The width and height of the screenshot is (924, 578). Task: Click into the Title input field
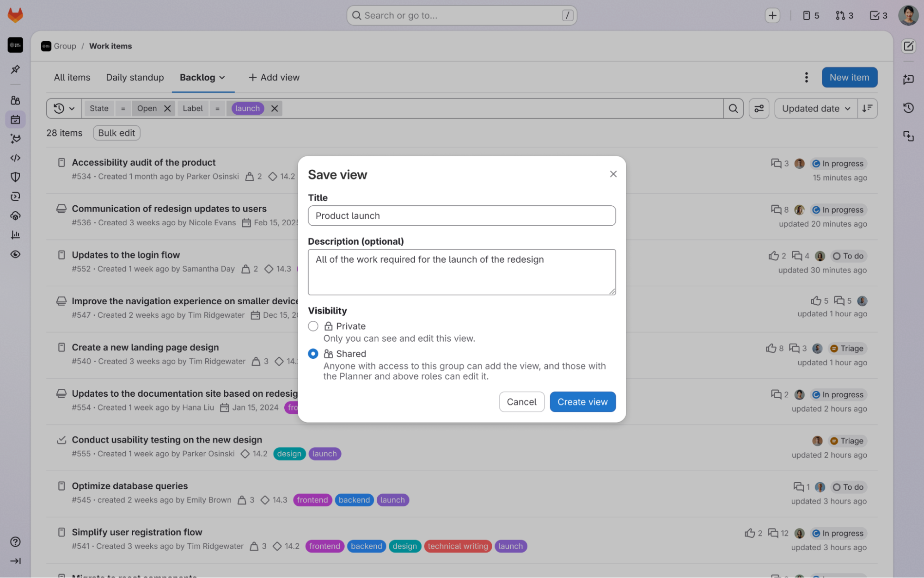pos(461,216)
